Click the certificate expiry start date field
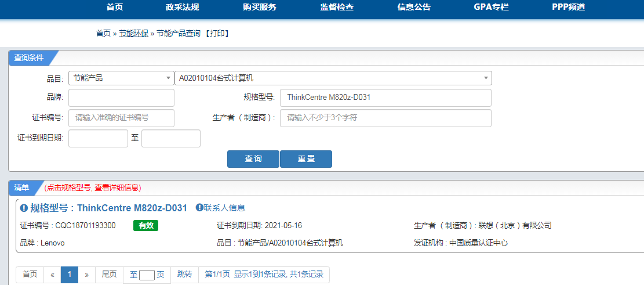 98,138
